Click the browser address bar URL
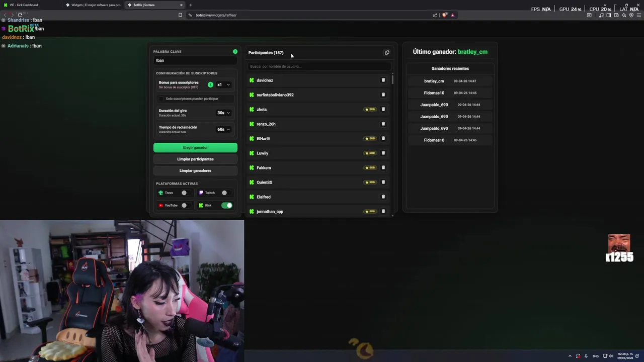Screen dimensions: 644x362 [x=216, y=15]
